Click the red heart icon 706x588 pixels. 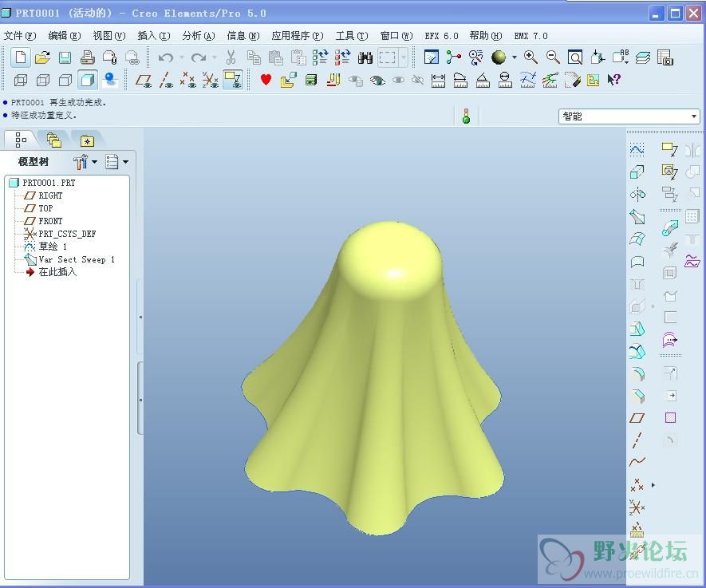click(x=266, y=80)
